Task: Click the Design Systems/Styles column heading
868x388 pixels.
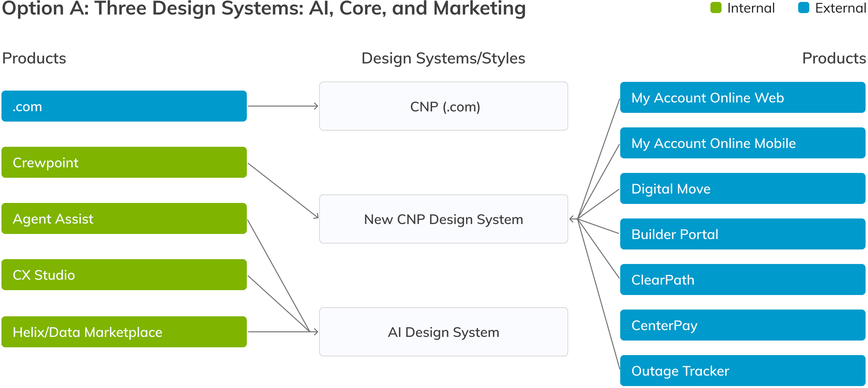Action: pyautogui.click(x=443, y=58)
